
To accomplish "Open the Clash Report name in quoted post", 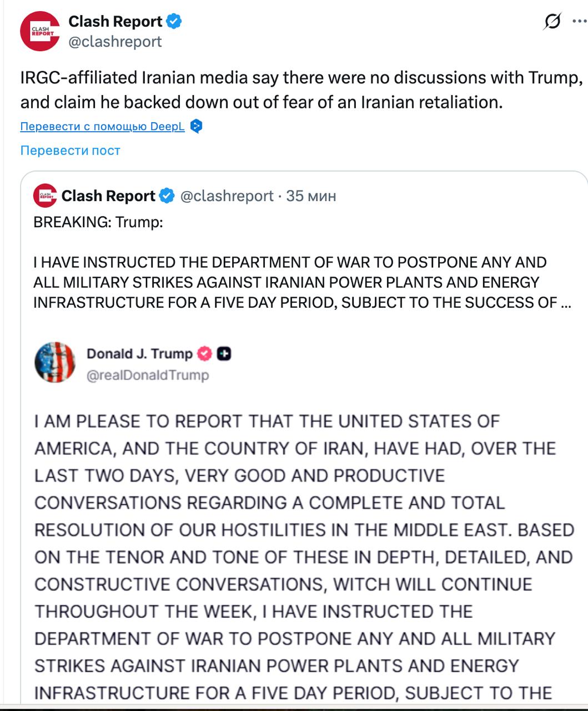I will [108, 196].
